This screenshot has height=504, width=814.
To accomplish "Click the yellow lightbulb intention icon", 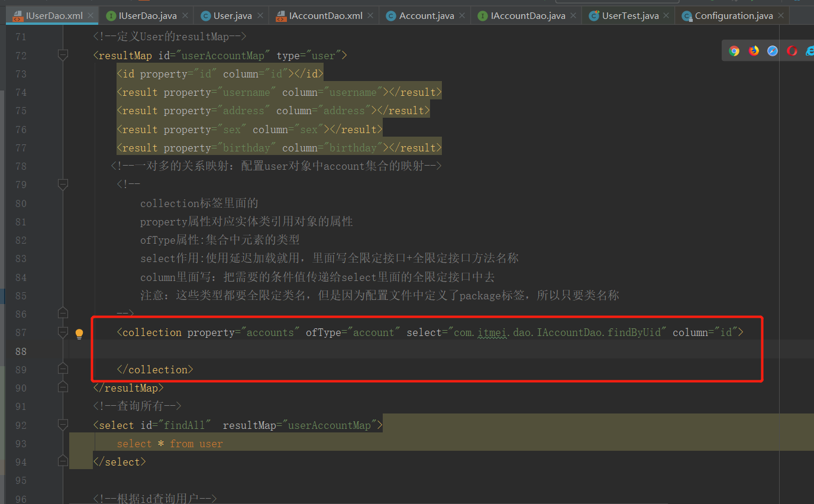I will click(79, 334).
